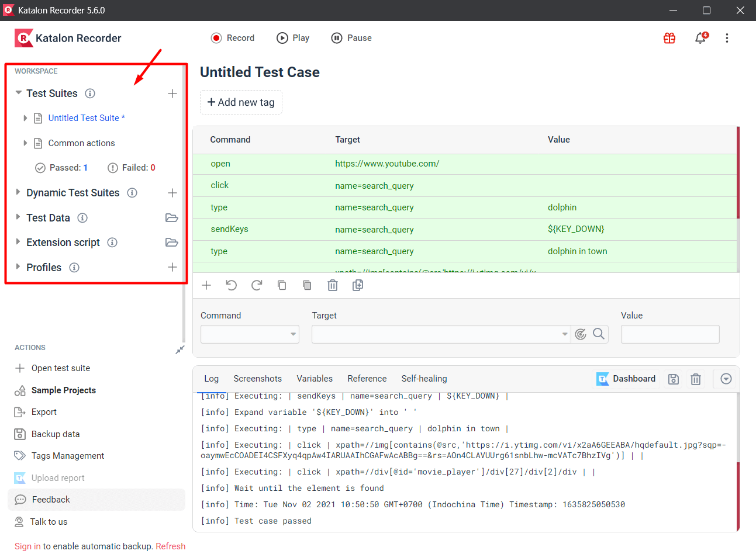The height and width of the screenshot is (554, 756).
Task: Find the target element with magnifier icon
Action: [599, 334]
